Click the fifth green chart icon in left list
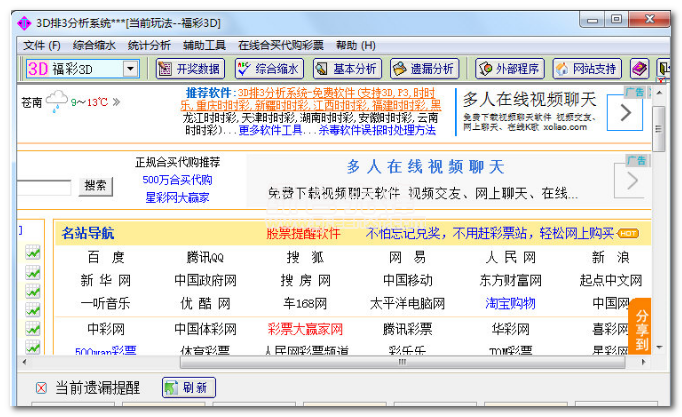The height and width of the screenshot is (417, 682). coord(33,329)
